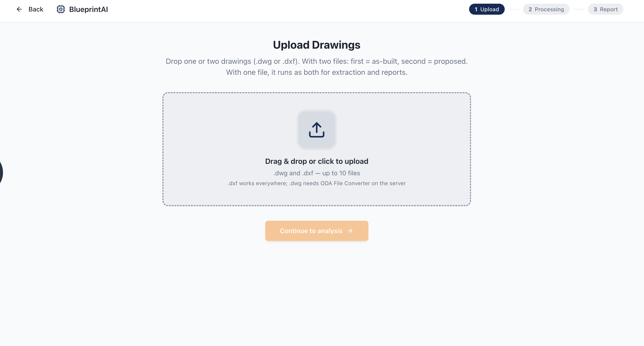Click the BlueprintAI chip logo icon
Viewport: 644px width, 346px height.
tap(61, 9)
